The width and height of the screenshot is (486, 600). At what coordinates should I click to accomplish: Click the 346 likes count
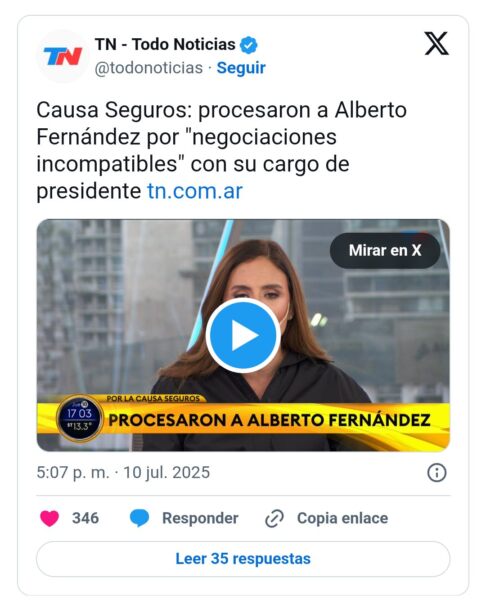(x=85, y=518)
